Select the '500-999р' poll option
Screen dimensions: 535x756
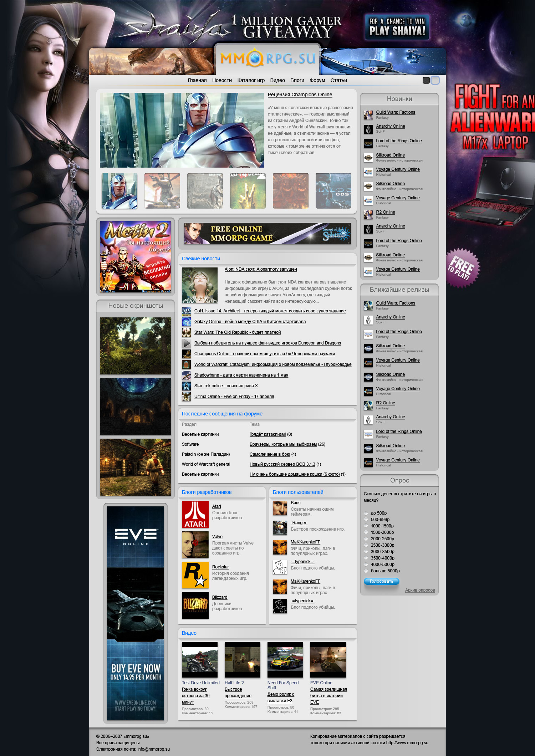click(366, 520)
